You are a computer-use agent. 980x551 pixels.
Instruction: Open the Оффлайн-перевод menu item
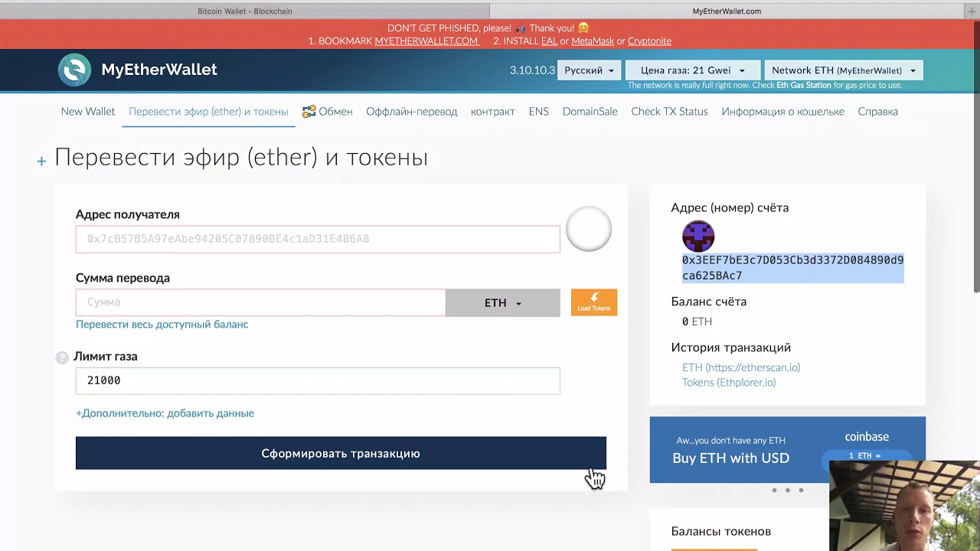411,112
